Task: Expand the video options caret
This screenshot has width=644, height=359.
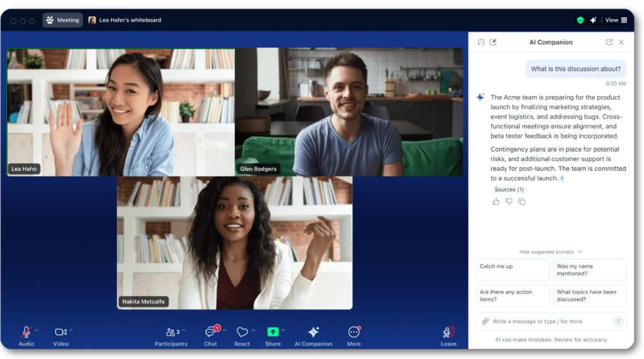Action: [71, 330]
